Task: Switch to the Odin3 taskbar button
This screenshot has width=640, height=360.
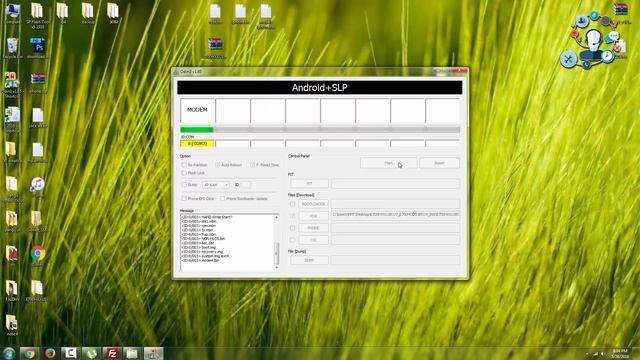Action: [153, 353]
